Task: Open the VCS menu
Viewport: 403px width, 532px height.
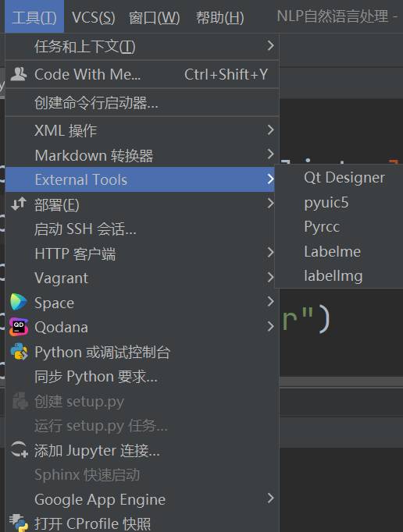Action: [x=94, y=17]
